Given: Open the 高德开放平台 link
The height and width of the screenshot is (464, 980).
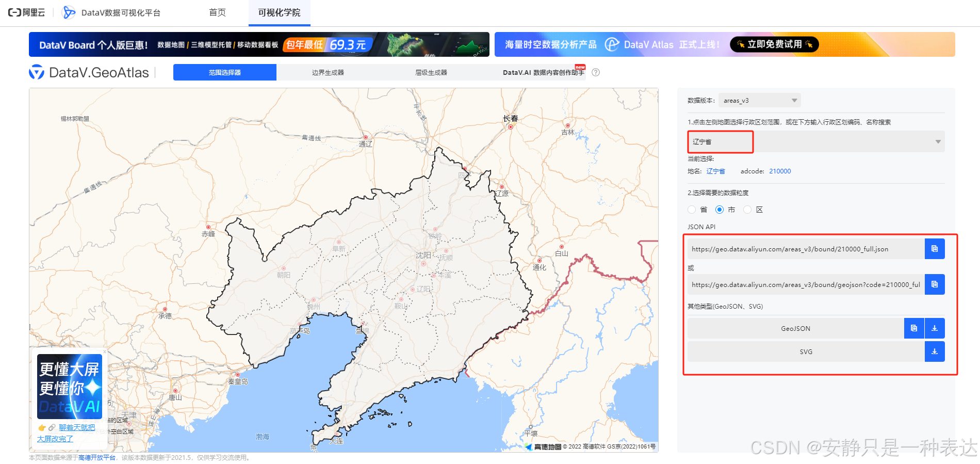Looking at the screenshot, I should 97,458.
